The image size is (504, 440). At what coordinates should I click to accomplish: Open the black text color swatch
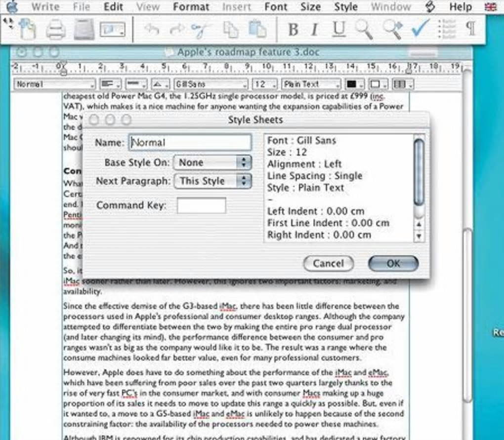coord(355,84)
